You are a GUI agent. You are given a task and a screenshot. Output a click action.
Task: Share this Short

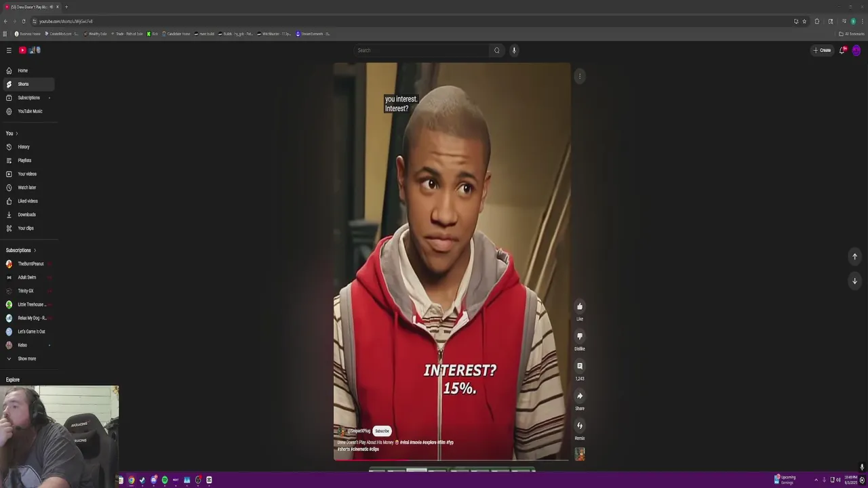(580, 396)
